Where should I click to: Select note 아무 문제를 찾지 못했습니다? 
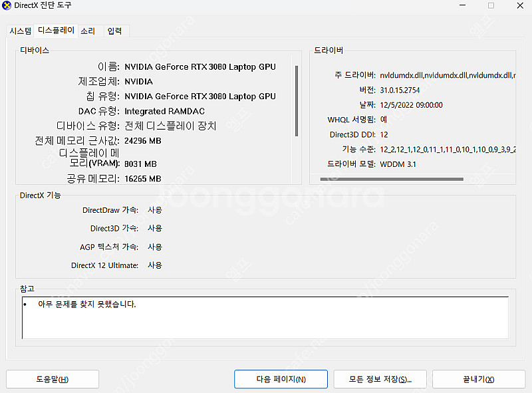coord(87,304)
